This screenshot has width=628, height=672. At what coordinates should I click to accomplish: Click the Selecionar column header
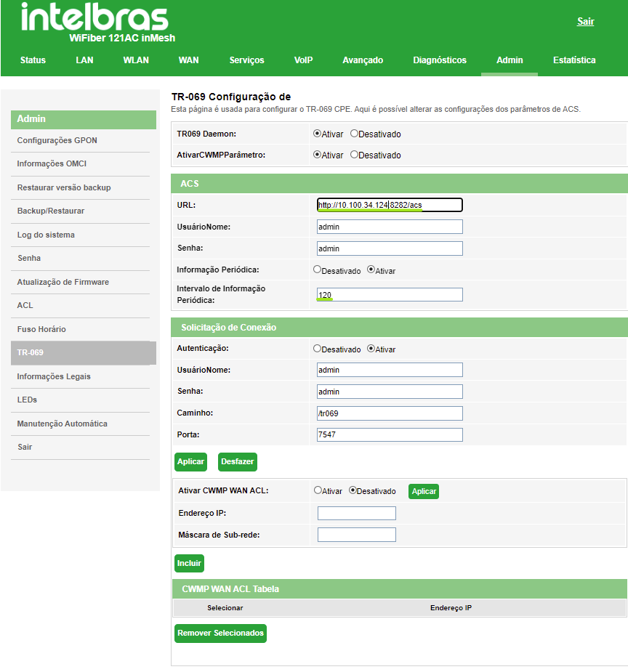click(225, 608)
